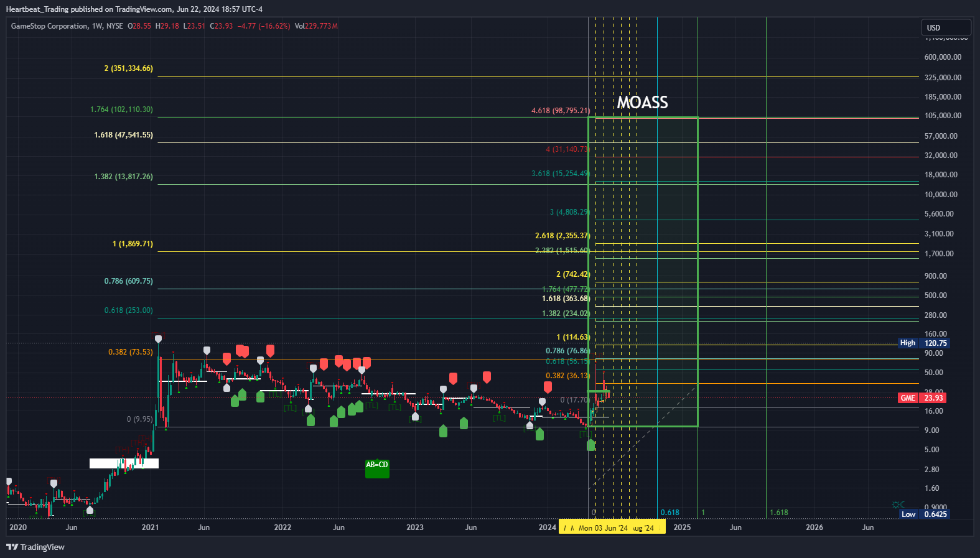This screenshot has height=558, width=980.
Task: Click the 105,000.00 price axis label
Action: 943,116
